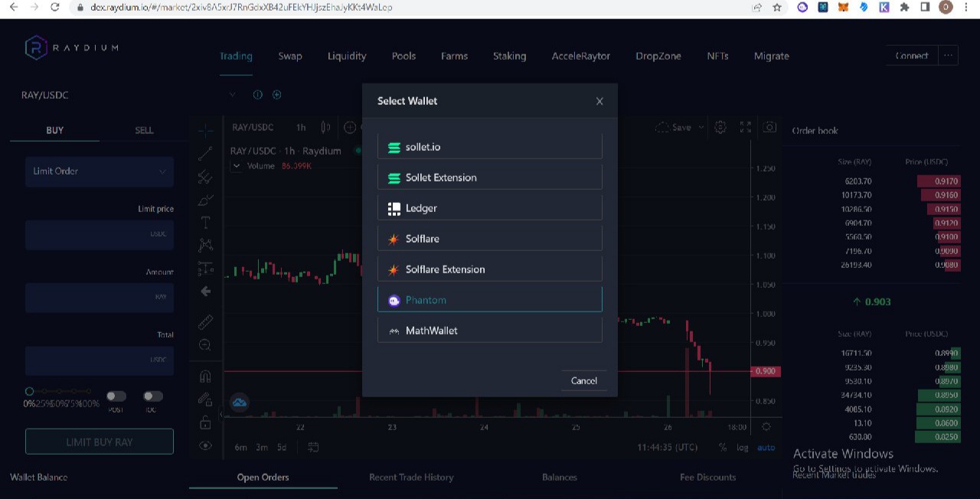Set the amount percentage slider handle
The width and height of the screenshot is (980, 499).
(x=30, y=391)
